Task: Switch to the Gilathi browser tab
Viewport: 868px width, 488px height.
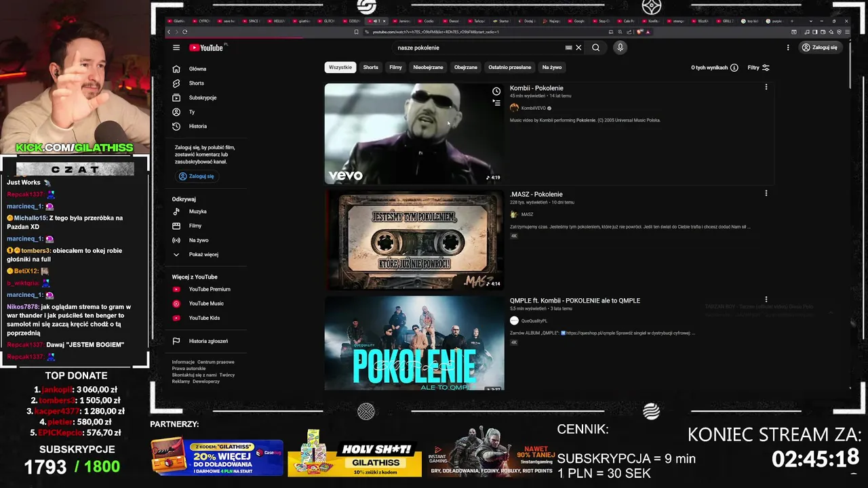Action: [176, 21]
